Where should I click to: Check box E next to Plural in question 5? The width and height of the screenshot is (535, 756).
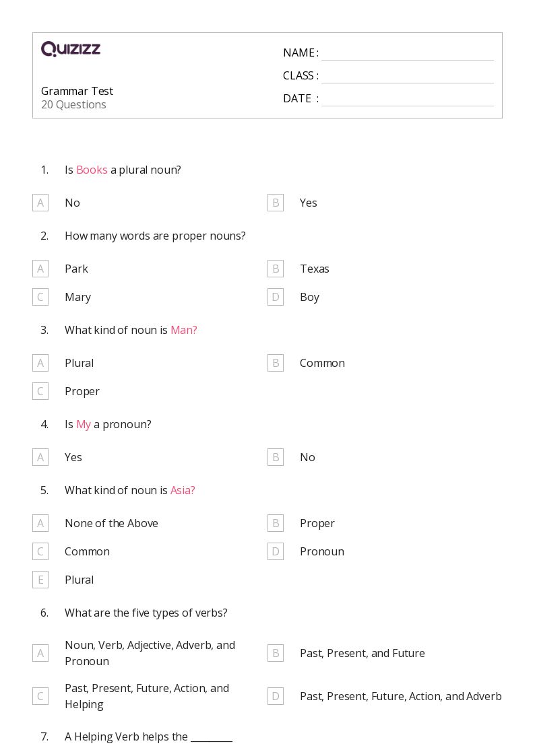tap(40, 580)
